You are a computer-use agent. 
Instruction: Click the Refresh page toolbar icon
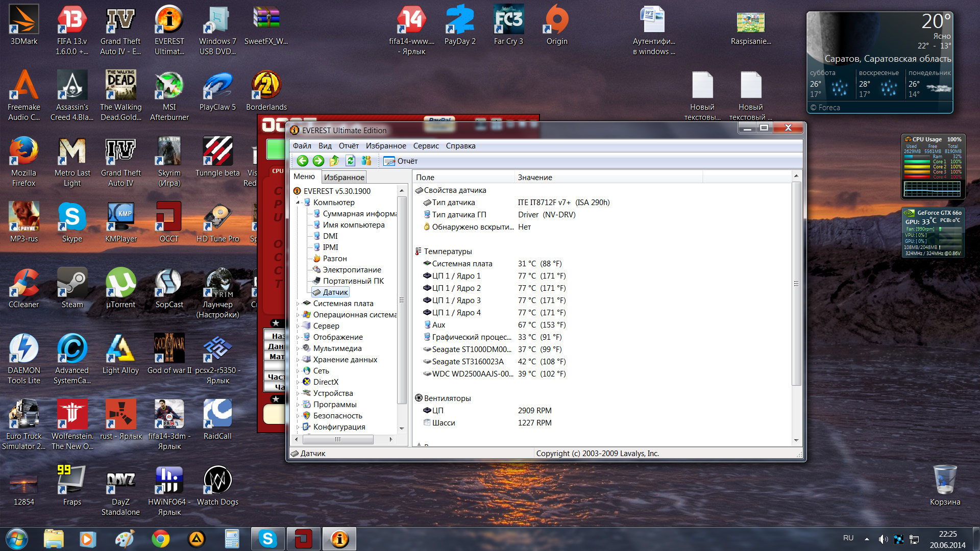[350, 161]
